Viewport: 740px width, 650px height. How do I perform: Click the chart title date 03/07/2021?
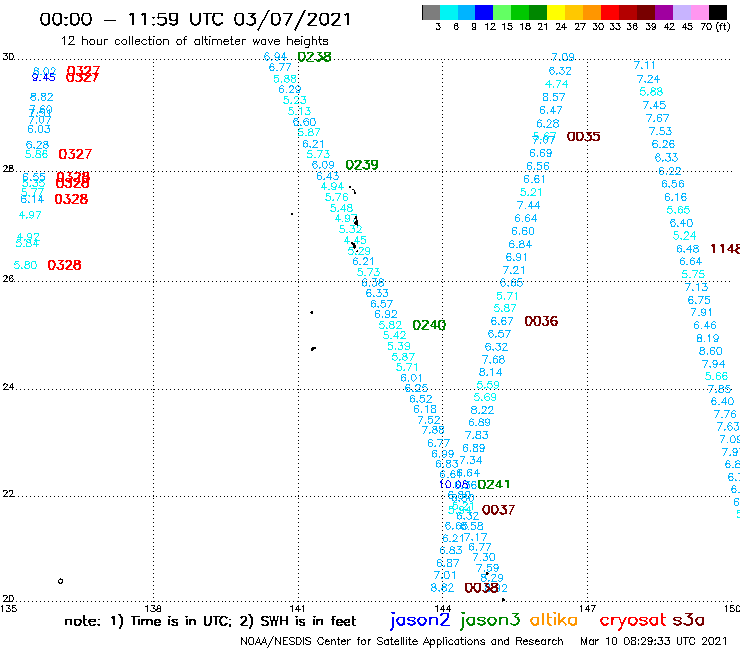292,20
